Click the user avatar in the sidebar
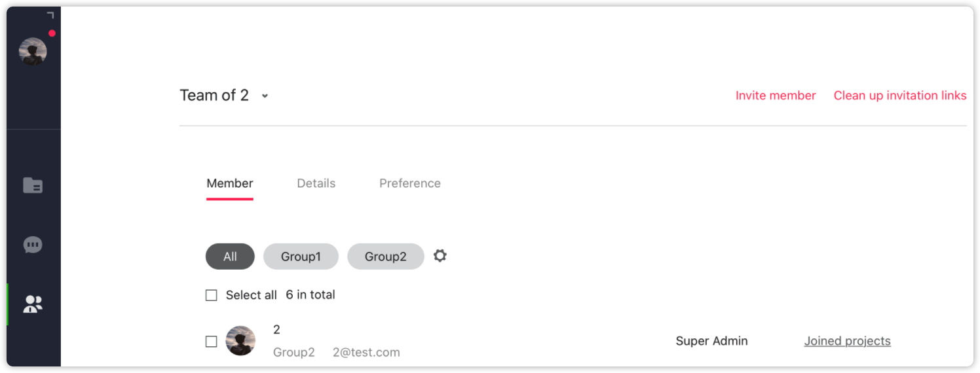980x373 pixels. coord(33,52)
